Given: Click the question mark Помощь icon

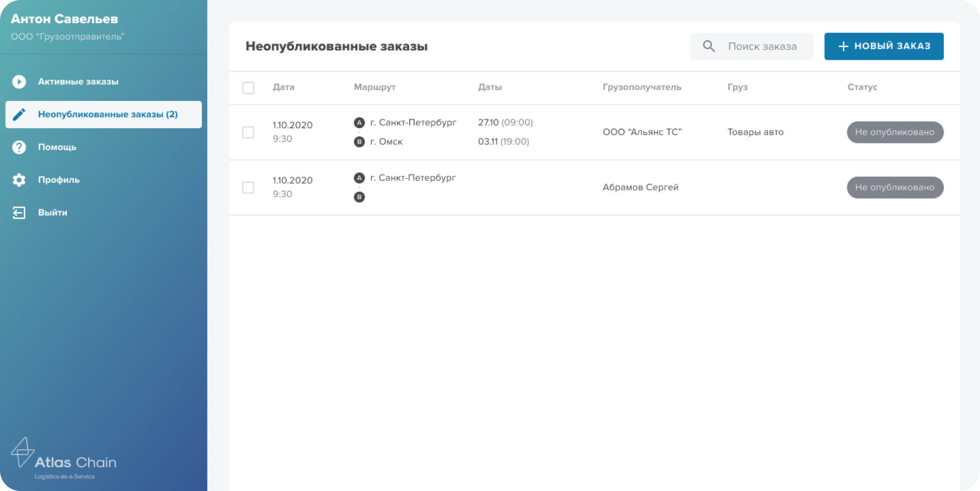Looking at the screenshot, I should click(x=19, y=147).
